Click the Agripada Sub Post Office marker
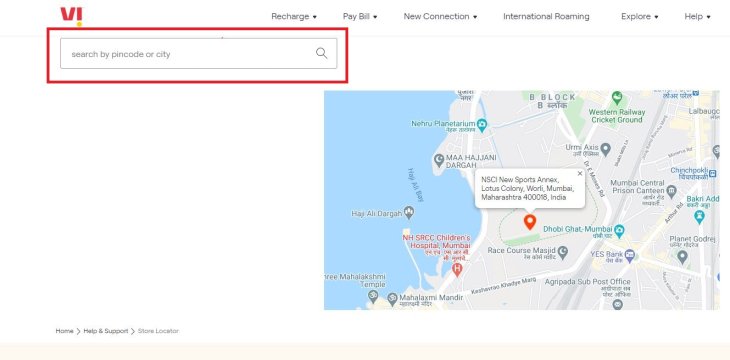The height and width of the screenshot is (360, 730). point(617,305)
